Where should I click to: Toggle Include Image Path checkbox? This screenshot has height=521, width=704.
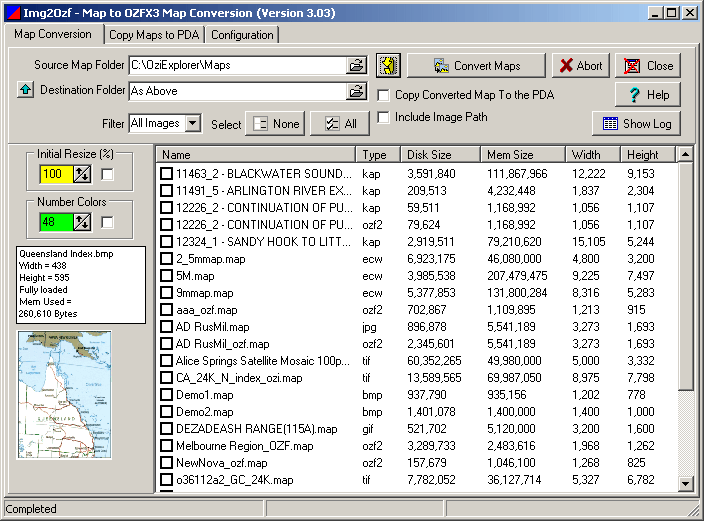pyautogui.click(x=383, y=117)
